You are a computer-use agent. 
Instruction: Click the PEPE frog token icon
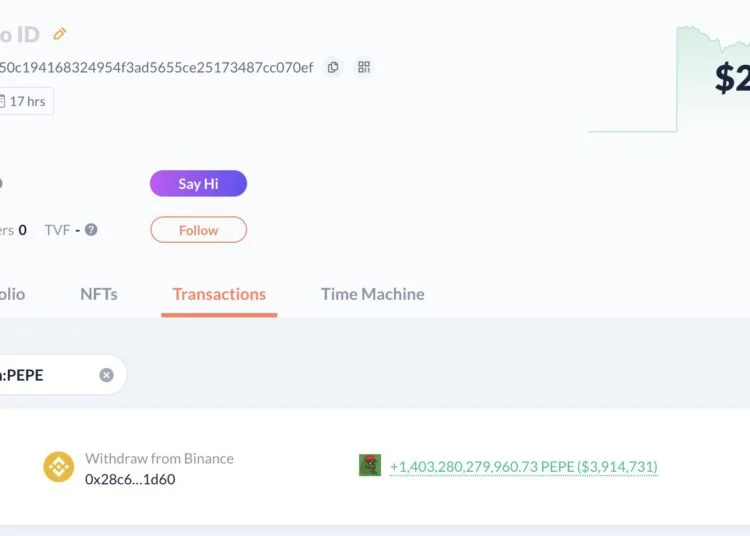coord(370,465)
